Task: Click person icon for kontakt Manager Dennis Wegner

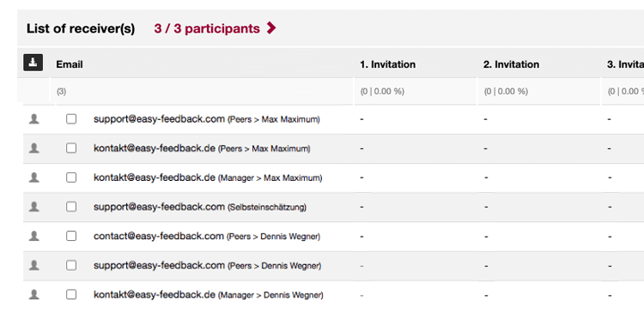Action: (34, 294)
